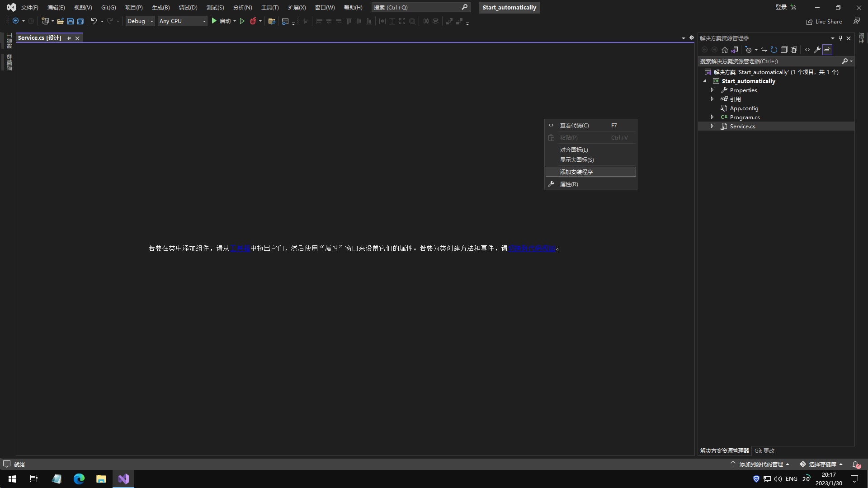Click the hot reload flame icon
Image resolution: width=868 pixels, height=488 pixels.
(x=253, y=21)
